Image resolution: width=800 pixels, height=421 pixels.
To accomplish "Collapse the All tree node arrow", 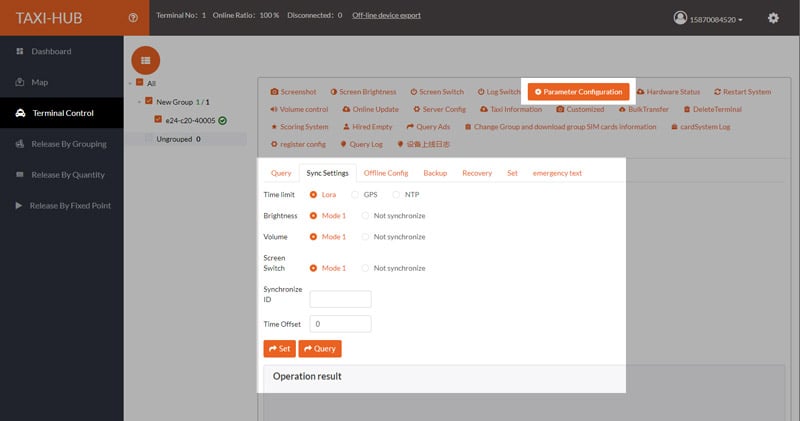I will [130, 83].
